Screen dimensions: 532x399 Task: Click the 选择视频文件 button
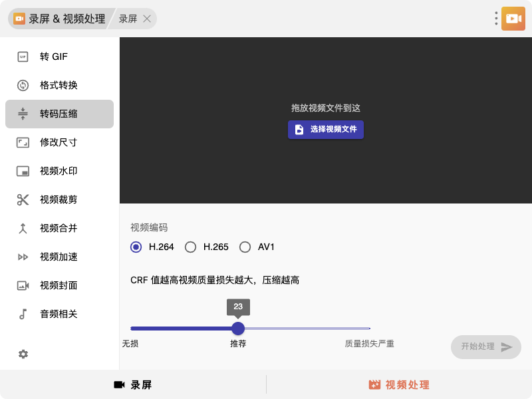pyautogui.click(x=326, y=130)
